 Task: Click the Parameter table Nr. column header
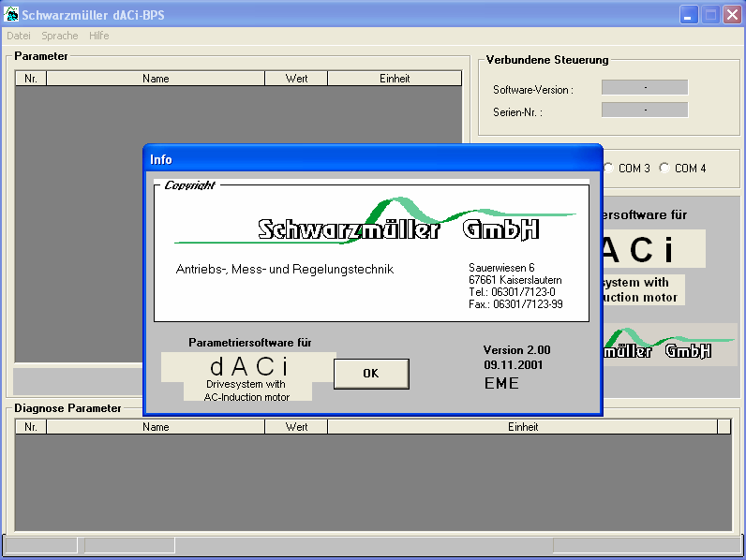pyautogui.click(x=31, y=79)
